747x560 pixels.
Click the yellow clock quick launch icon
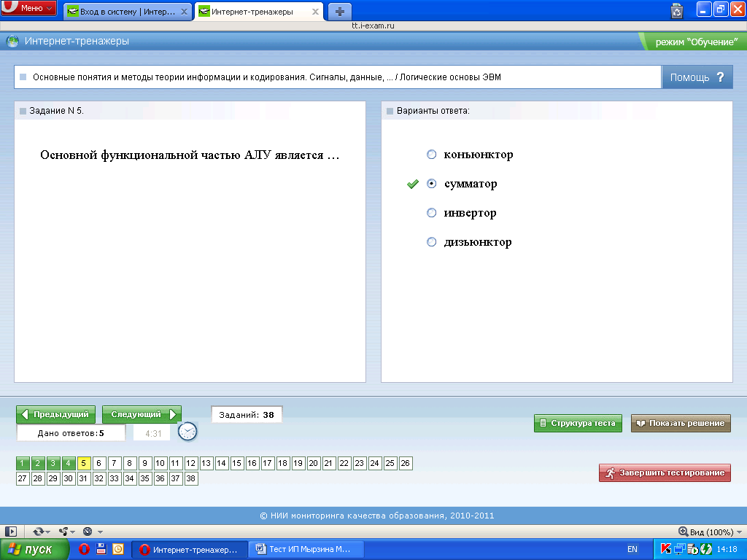coord(117,549)
